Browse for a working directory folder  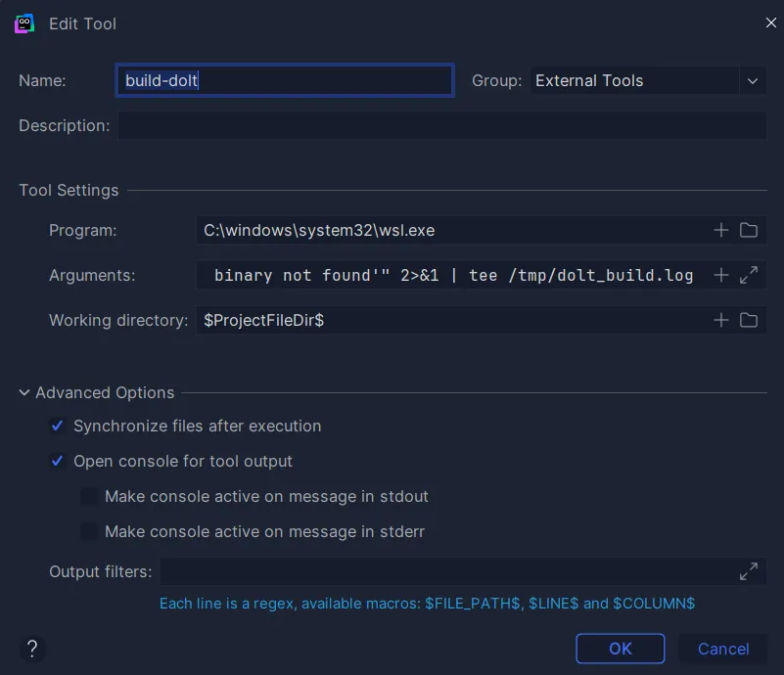coord(749,320)
